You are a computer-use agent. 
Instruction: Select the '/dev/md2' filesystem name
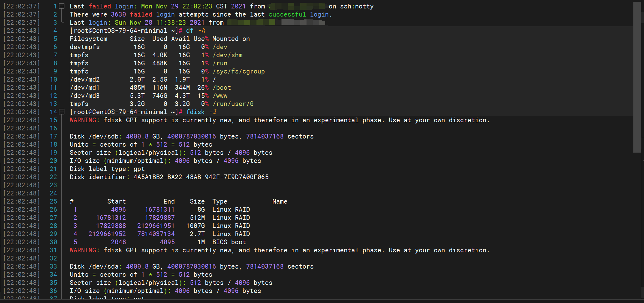point(85,79)
